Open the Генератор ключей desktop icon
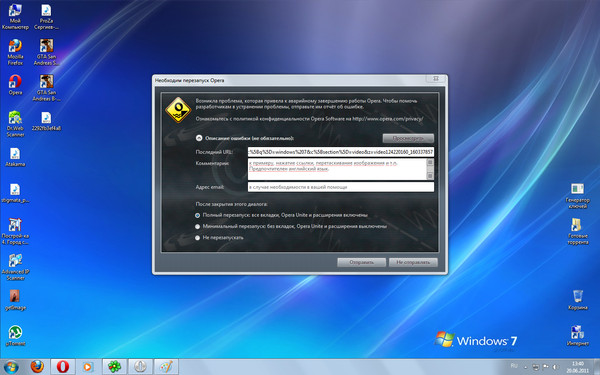This screenshot has height=375, width=600. 577,196
